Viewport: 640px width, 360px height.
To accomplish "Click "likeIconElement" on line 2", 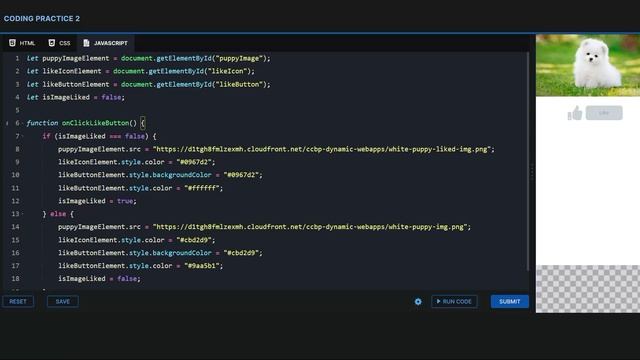I will click(x=72, y=71).
